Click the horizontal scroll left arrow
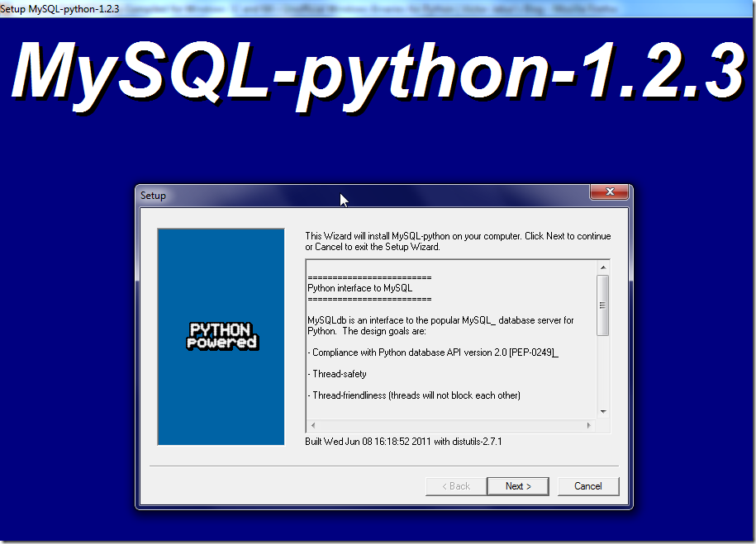This screenshot has width=756, height=544. tap(313, 425)
